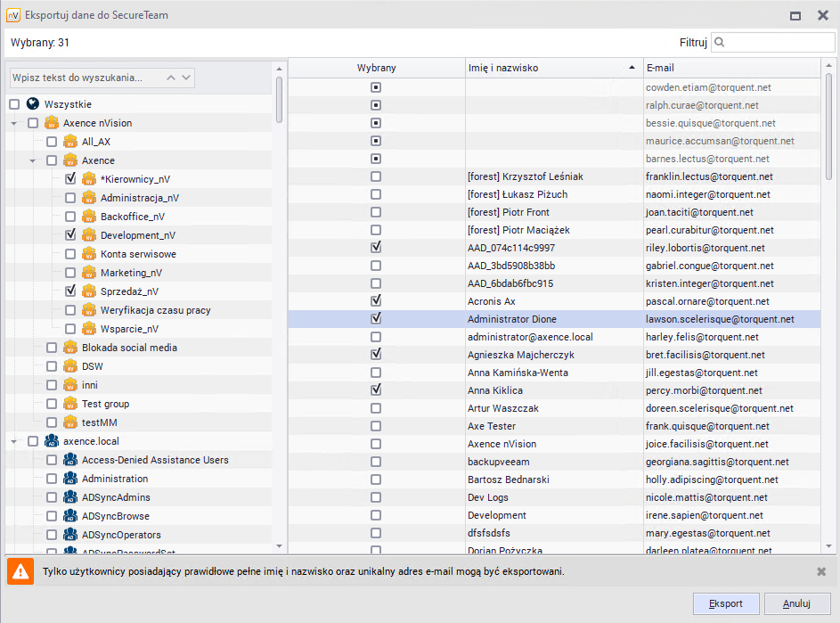Sort by the E-mail column header

coord(730,68)
